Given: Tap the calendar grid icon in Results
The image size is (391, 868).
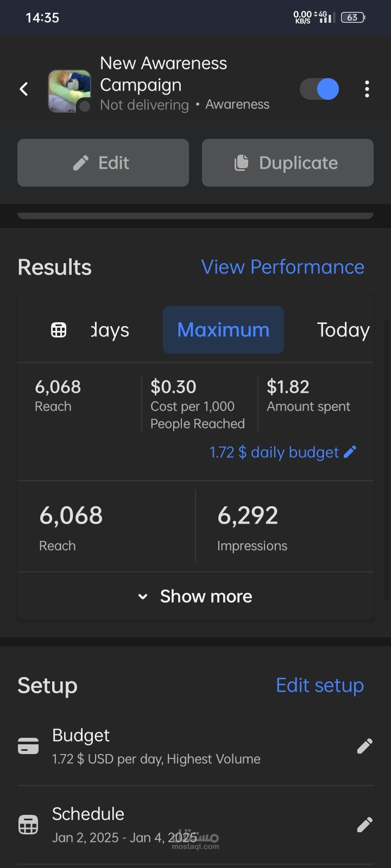Looking at the screenshot, I should point(59,330).
